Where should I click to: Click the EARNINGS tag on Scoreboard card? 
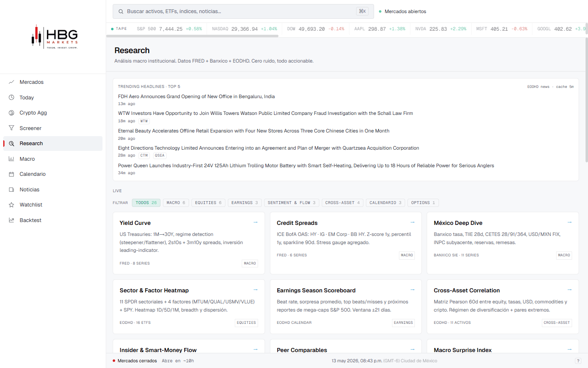pos(403,323)
